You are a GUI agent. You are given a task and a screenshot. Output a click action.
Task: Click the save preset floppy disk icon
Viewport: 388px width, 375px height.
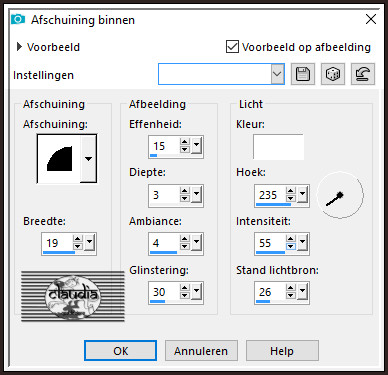coord(303,74)
